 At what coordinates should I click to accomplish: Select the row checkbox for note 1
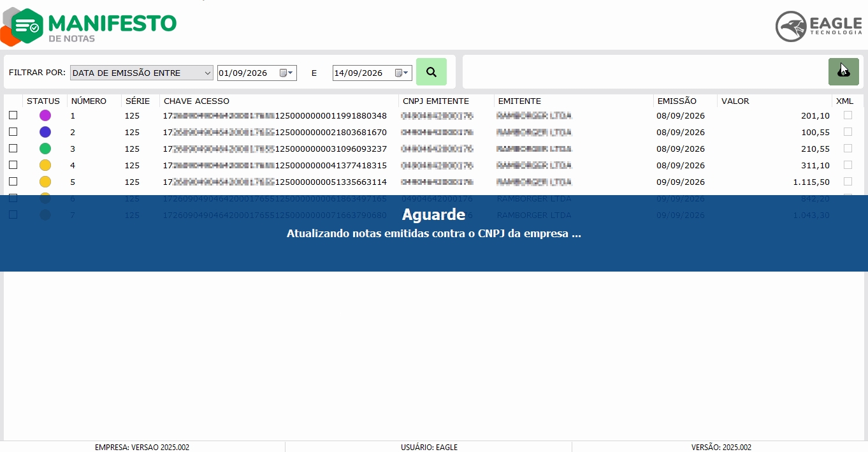pyautogui.click(x=13, y=115)
